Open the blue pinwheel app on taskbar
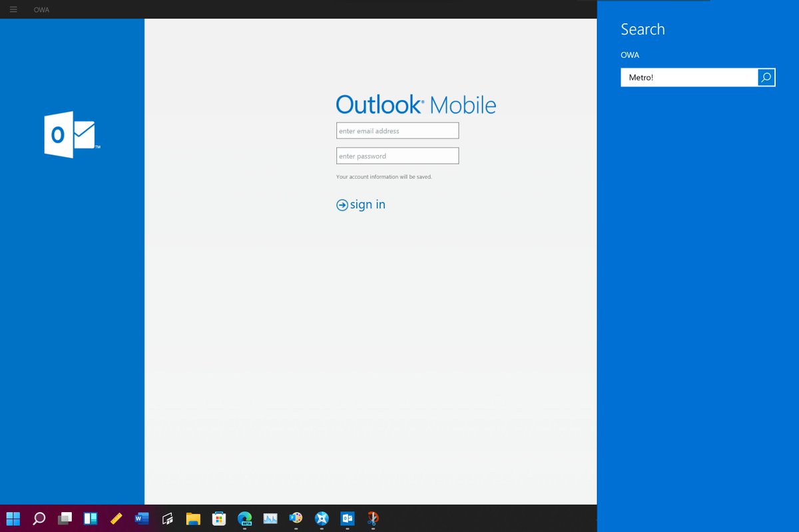The height and width of the screenshot is (532, 799). point(322,518)
